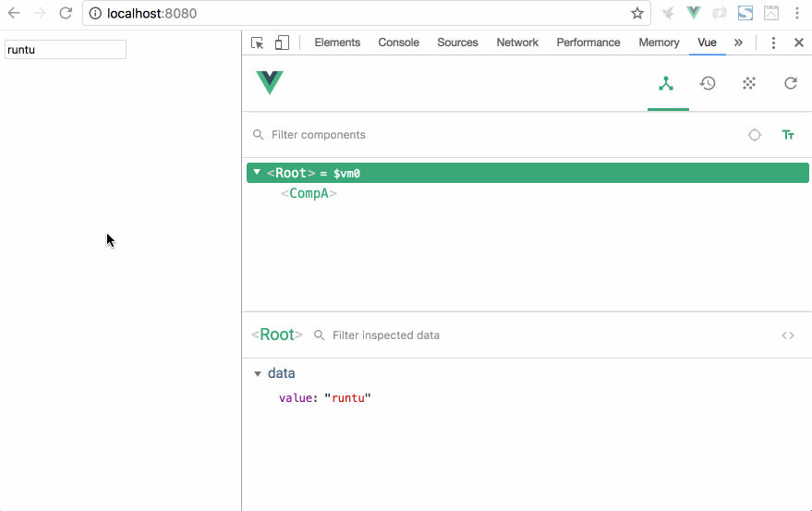
Task: Reload the page in browser
Action: (66, 14)
